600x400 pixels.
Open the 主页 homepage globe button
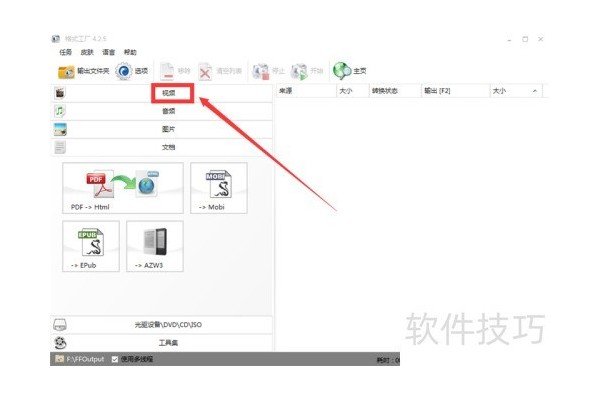pos(350,71)
